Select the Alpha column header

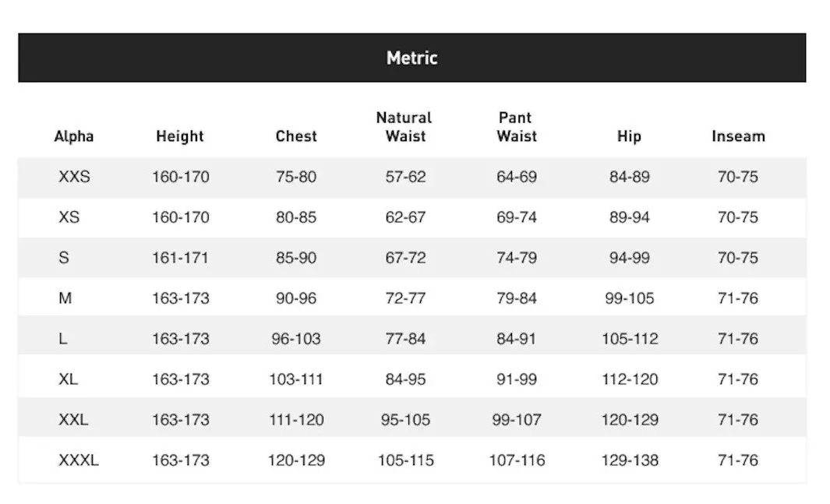point(74,136)
